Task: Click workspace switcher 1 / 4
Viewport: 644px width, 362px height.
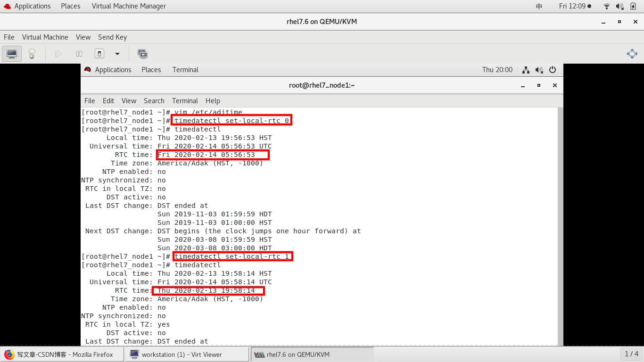Action: pyautogui.click(x=631, y=354)
